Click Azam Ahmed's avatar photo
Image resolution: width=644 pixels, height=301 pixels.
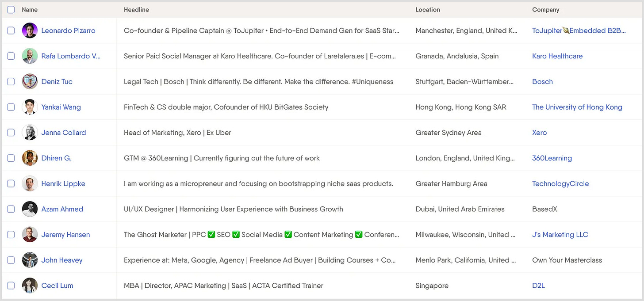[x=30, y=209]
